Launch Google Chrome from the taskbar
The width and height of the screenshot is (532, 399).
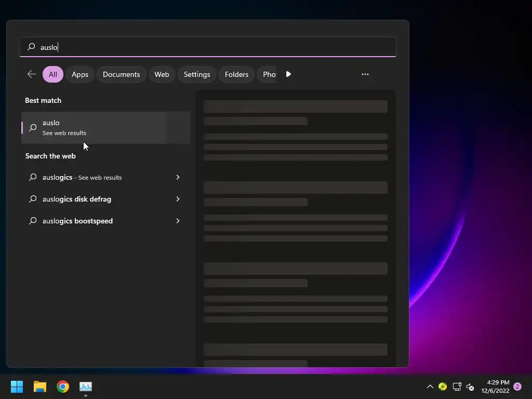click(x=63, y=387)
